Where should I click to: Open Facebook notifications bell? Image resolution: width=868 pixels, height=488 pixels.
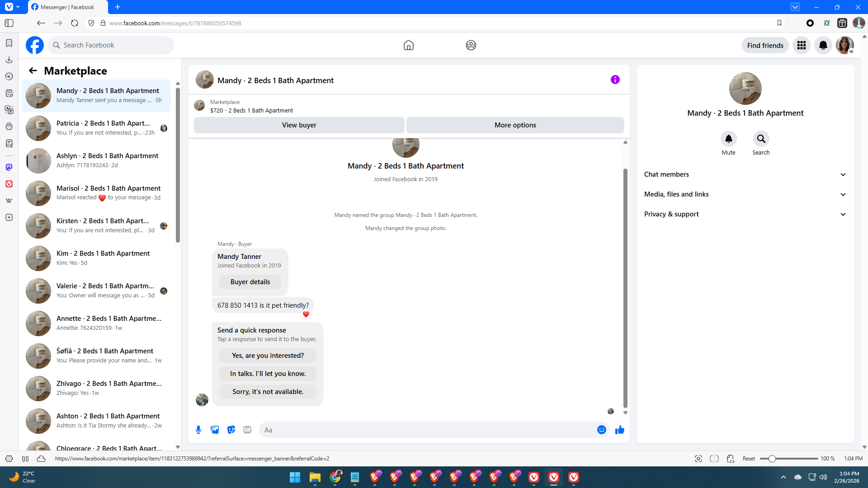[x=823, y=45]
